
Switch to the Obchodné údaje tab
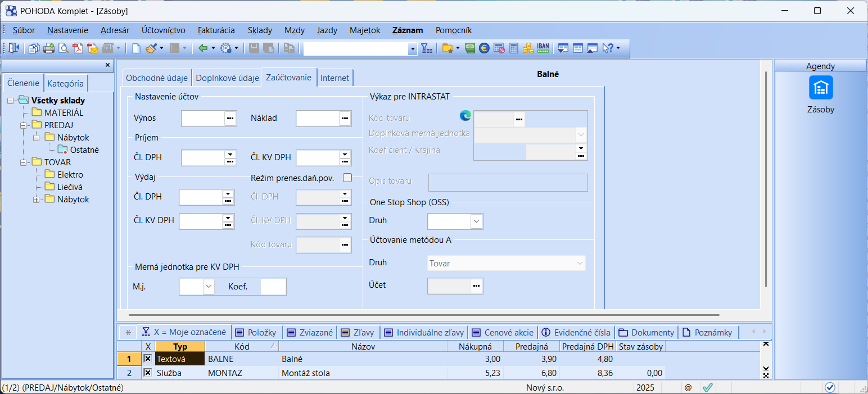point(157,78)
